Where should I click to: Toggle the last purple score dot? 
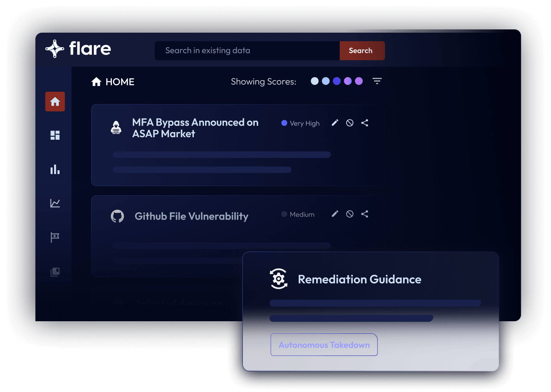tap(359, 81)
